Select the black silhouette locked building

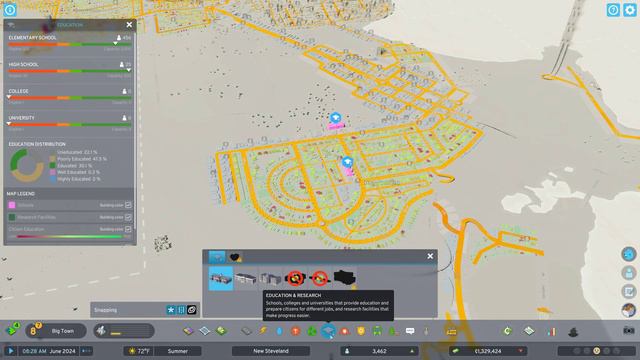(x=345, y=278)
